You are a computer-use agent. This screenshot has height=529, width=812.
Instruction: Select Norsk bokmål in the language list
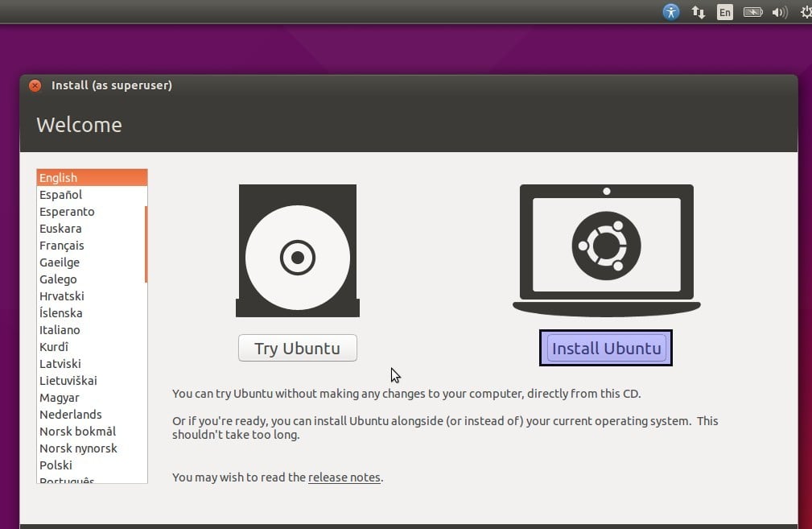[93, 431]
